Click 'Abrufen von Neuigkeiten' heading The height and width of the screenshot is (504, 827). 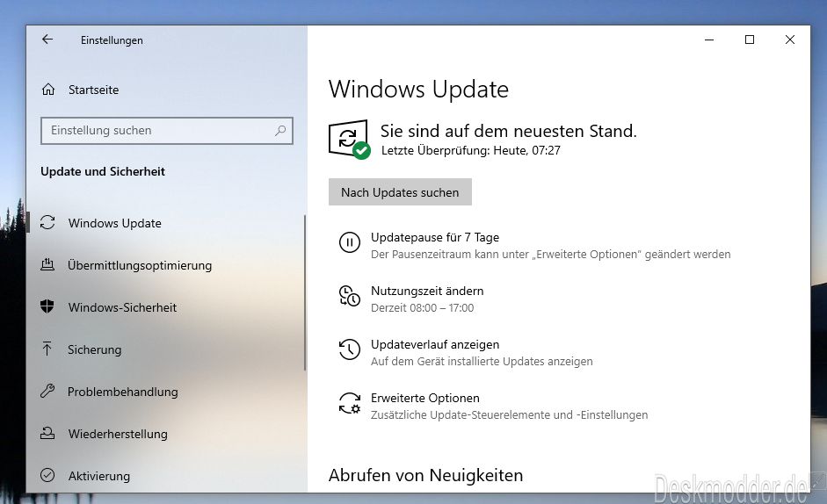(425, 475)
